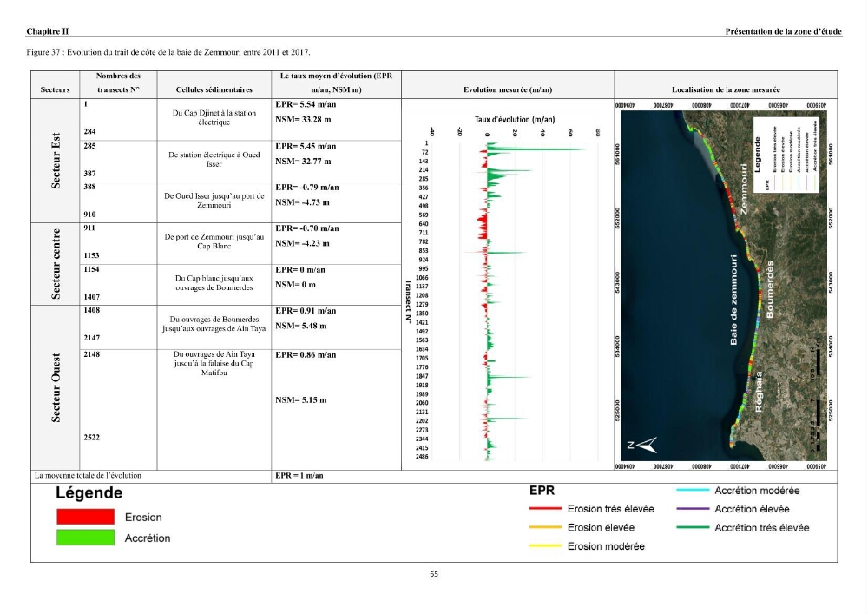
Task: Click the Cellules sédimentaires column header
Action: (x=214, y=89)
